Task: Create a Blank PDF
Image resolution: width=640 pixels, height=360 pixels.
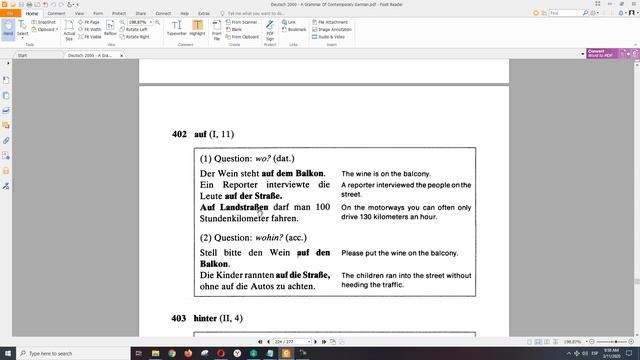Action: (x=234, y=29)
